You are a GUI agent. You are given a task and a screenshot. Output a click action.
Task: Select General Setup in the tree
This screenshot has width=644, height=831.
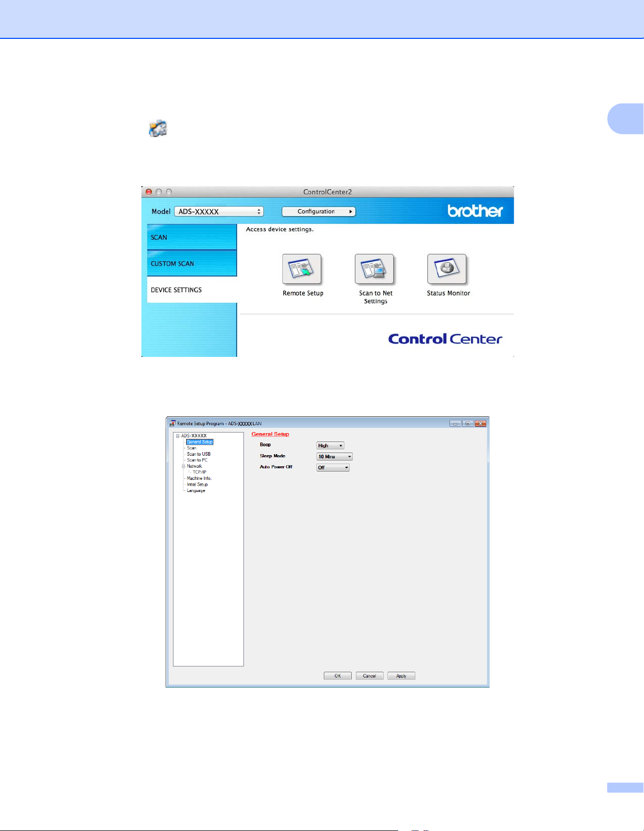coord(200,442)
